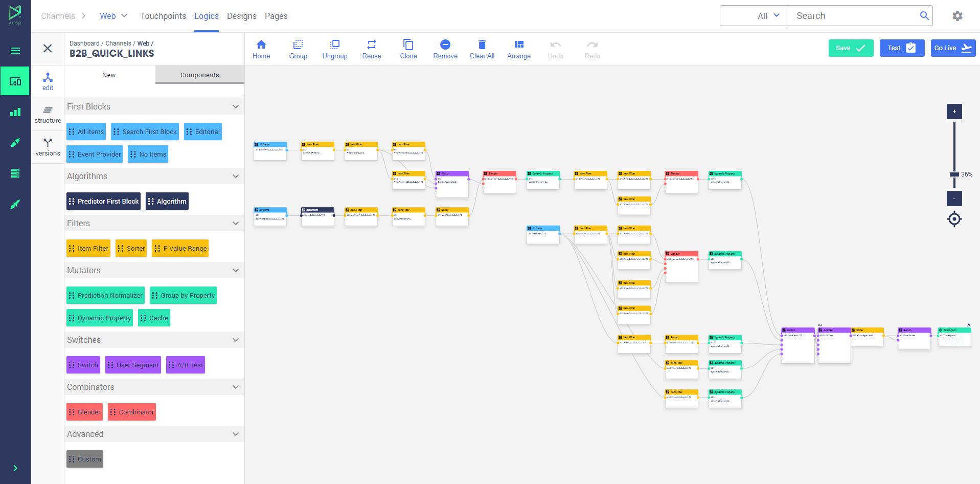The width and height of the screenshot is (980, 484).
Task: Click the Reuse toolbar icon
Action: [x=372, y=45]
